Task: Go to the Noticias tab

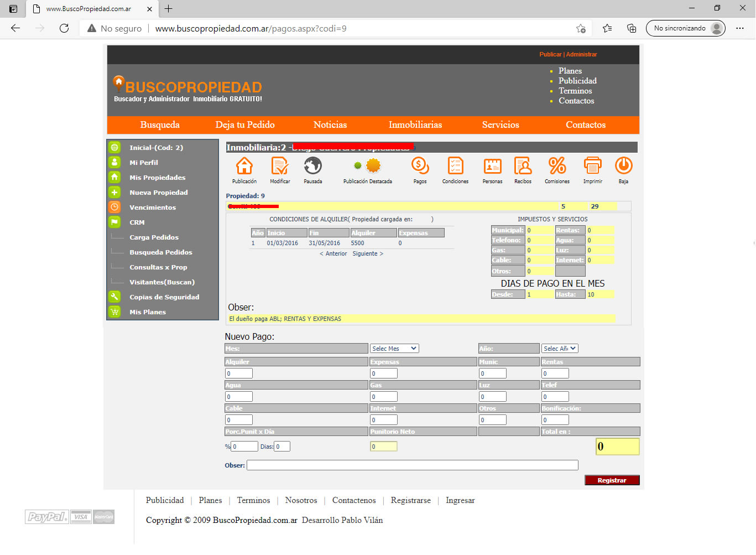Action: click(x=330, y=125)
